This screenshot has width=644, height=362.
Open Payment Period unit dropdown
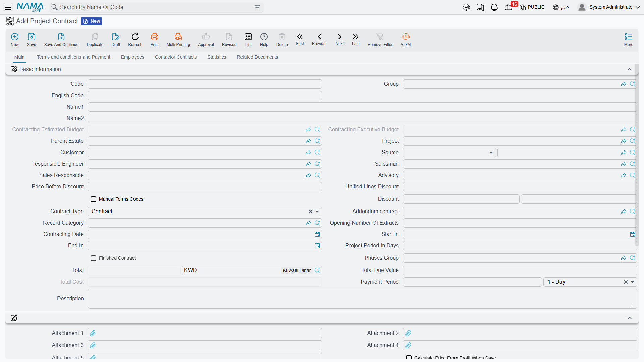pyautogui.click(x=632, y=282)
